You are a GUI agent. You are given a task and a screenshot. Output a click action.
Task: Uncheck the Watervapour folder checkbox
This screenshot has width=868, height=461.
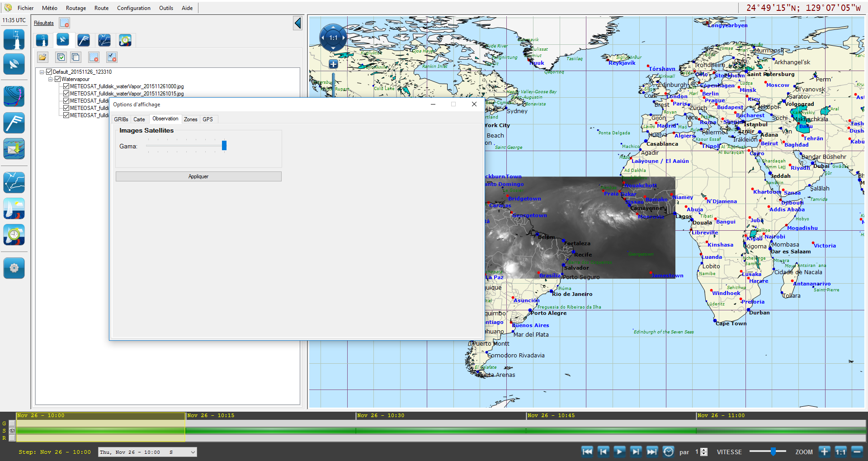pyautogui.click(x=57, y=79)
